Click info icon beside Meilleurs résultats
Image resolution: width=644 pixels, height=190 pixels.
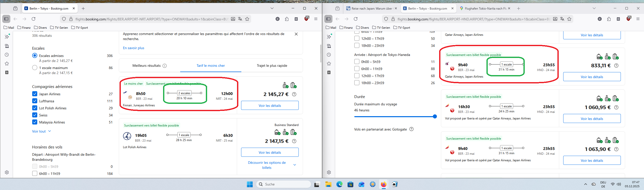tap(165, 66)
